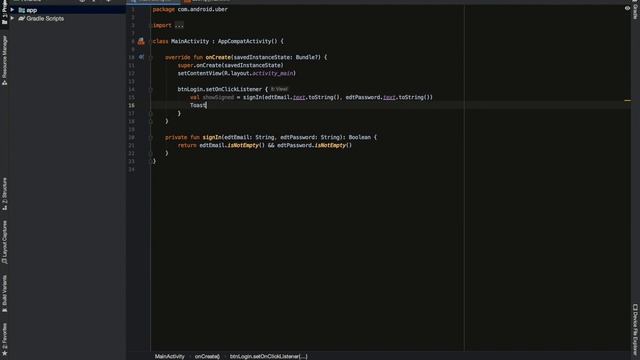The image size is (640, 360).
Task: Click the fold end marker closing onCreate
Action: [151, 121]
